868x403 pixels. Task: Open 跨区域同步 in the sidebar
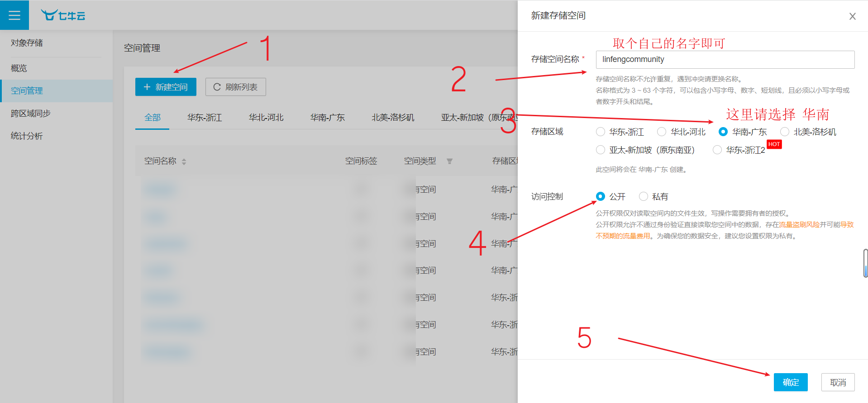coord(56,114)
